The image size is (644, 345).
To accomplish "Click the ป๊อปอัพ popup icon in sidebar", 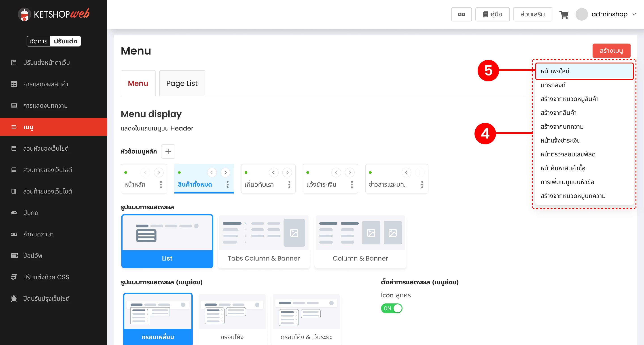I will pos(14,256).
